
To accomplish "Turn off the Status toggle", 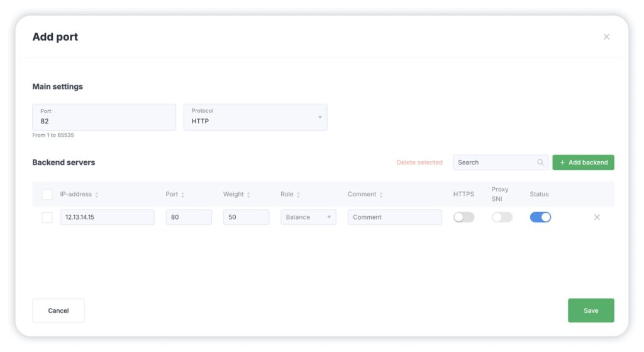I will coord(540,217).
